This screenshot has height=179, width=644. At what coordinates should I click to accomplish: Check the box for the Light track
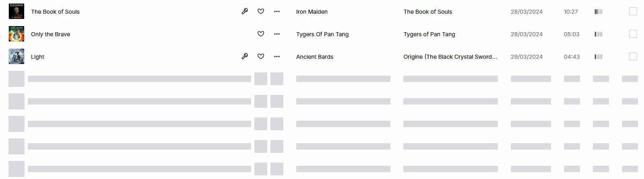pos(633,56)
